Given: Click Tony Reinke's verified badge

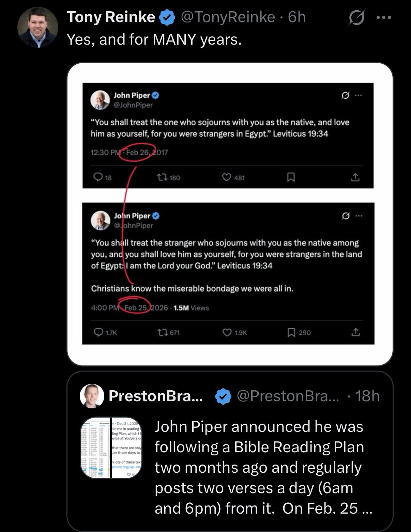Looking at the screenshot, I should click(x=167, y=17).
